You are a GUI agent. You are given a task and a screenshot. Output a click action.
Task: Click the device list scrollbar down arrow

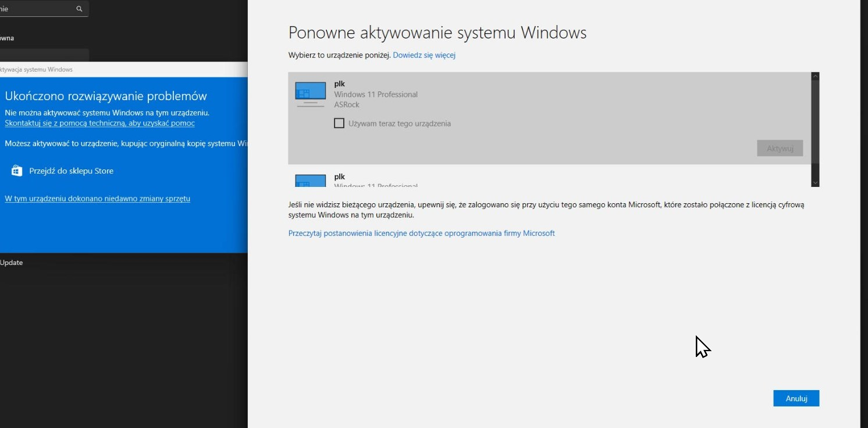(815, 183)
